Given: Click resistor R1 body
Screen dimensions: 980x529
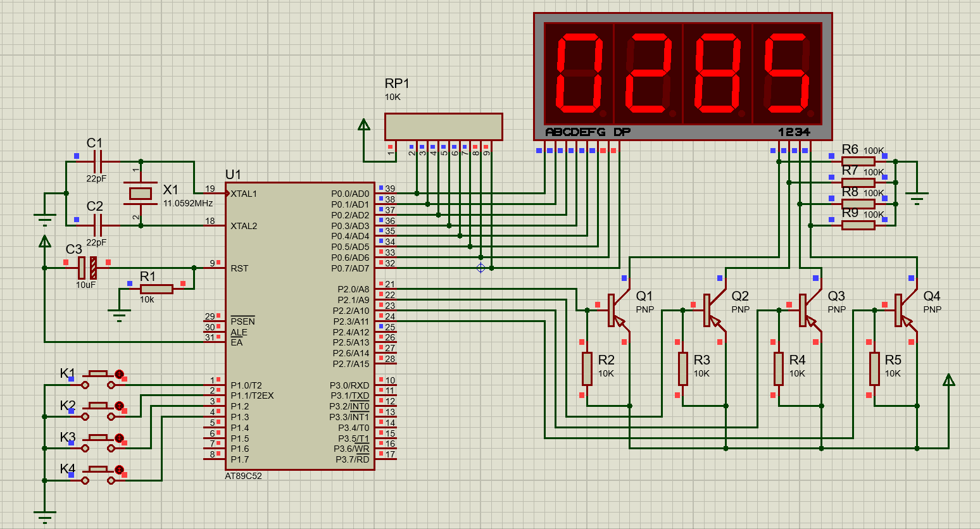Looking at the screenshot, I should click(x=156, y=289).
